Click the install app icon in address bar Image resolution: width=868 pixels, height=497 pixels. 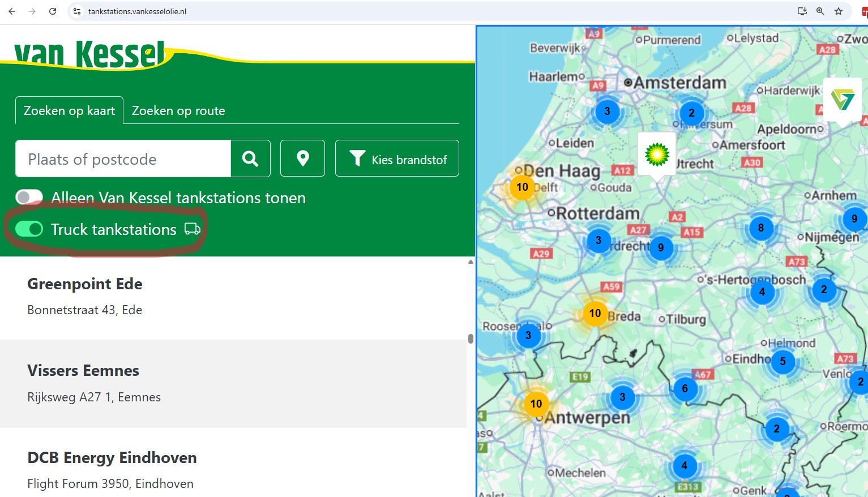[x=802, y=11]
